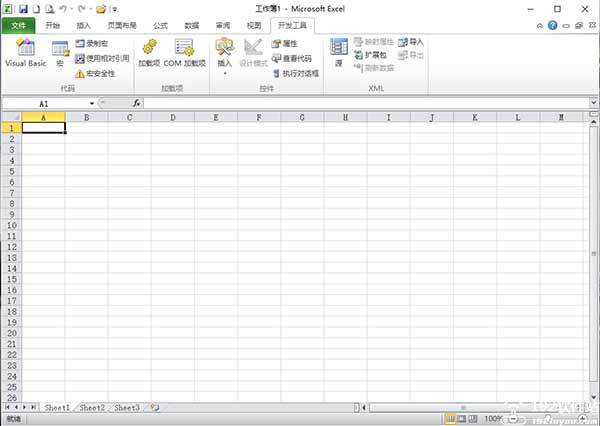
Task: Click the 源 XML source icon
Action: coord(338,52)
